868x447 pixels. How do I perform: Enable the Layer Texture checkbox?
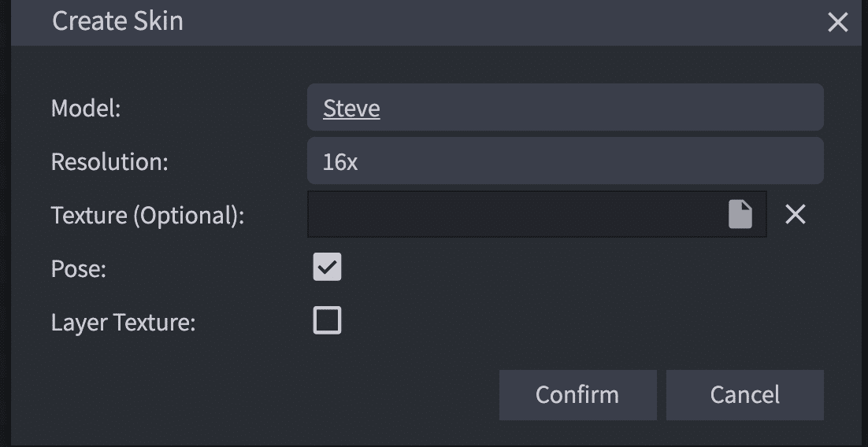pos(328,321)
